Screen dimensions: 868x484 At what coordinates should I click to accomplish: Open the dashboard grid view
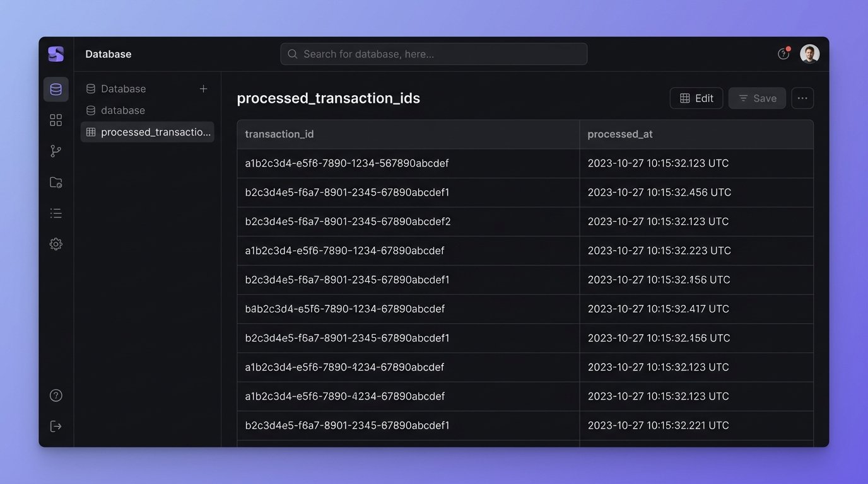(56, 119)
